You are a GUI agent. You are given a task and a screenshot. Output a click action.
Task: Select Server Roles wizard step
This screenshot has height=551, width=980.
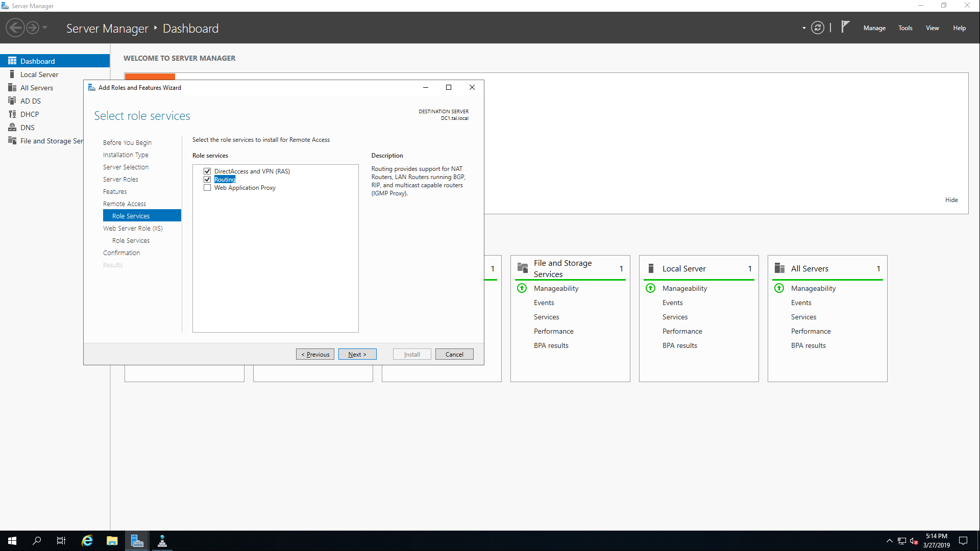pos(120,180)
